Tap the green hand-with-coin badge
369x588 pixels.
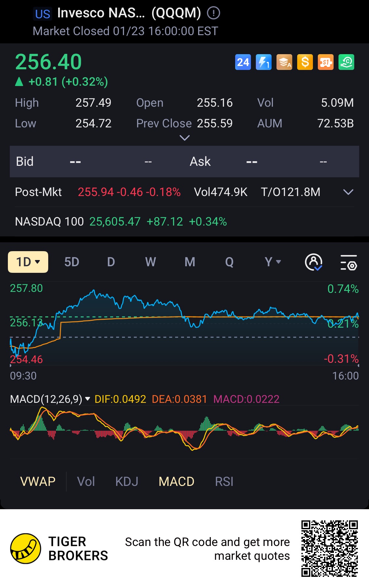346,62
